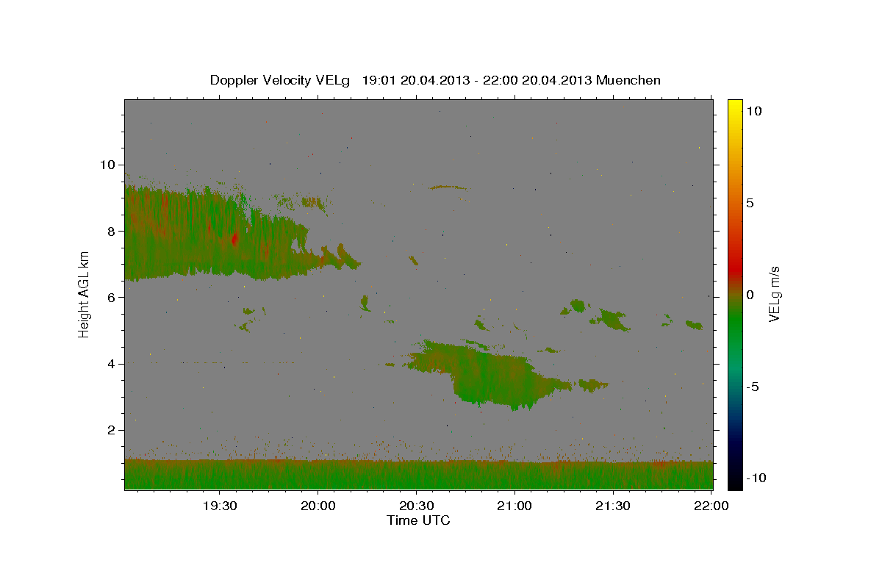
Task: Click the plot title 'Doppler Velocity VELg'
Action: click(x=282, y=80)
